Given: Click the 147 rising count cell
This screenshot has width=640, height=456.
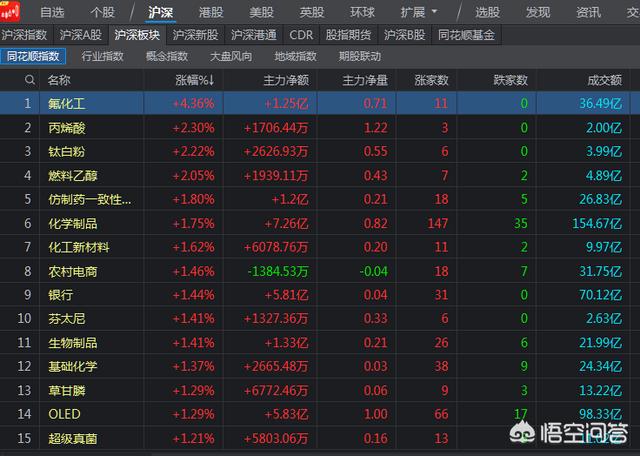Looking at the screenshot, I should click(438, 224).
